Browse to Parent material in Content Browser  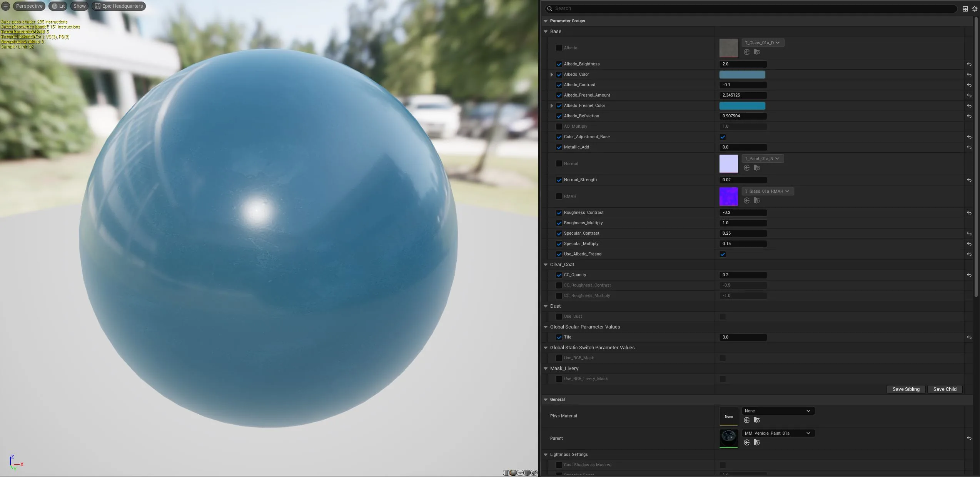[756, 442]
